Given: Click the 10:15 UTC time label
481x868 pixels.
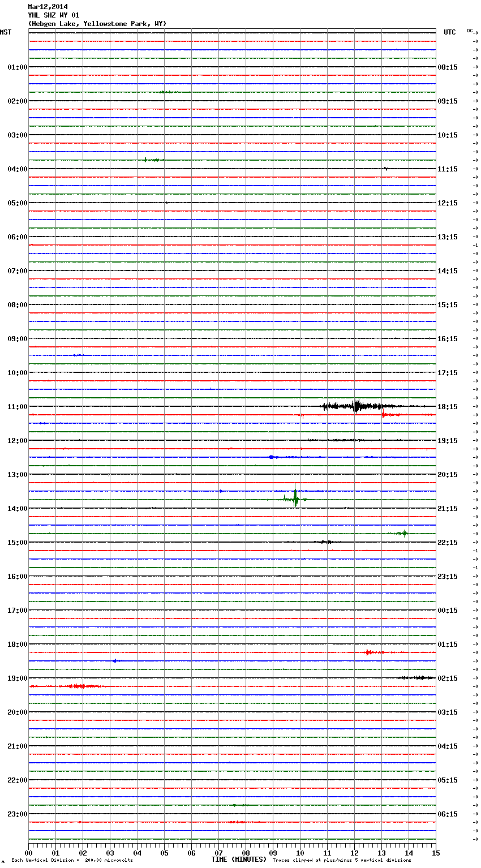Looking at the screenshot, I should pyautogui.click(x=448, y=135).
